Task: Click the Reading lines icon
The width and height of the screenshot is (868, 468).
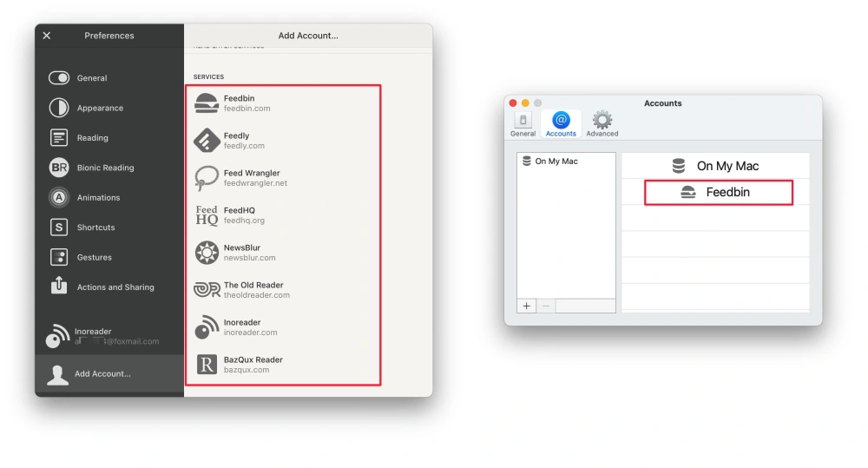Action: coord(59,137)
